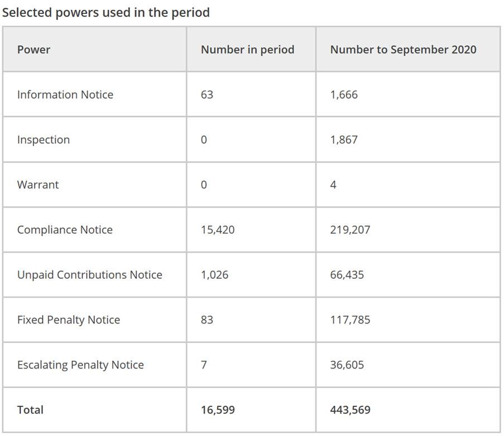Select the 'Number in period' column header
The width and height of the screenshot is (504, 436).
(247, 50)
